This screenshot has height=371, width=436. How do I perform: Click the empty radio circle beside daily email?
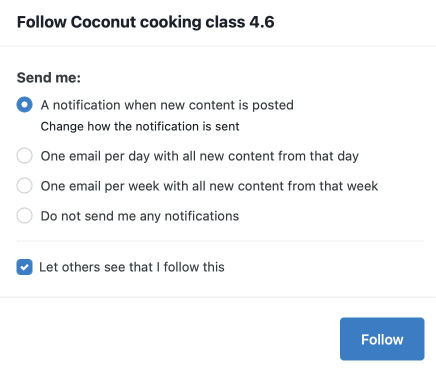24,156
